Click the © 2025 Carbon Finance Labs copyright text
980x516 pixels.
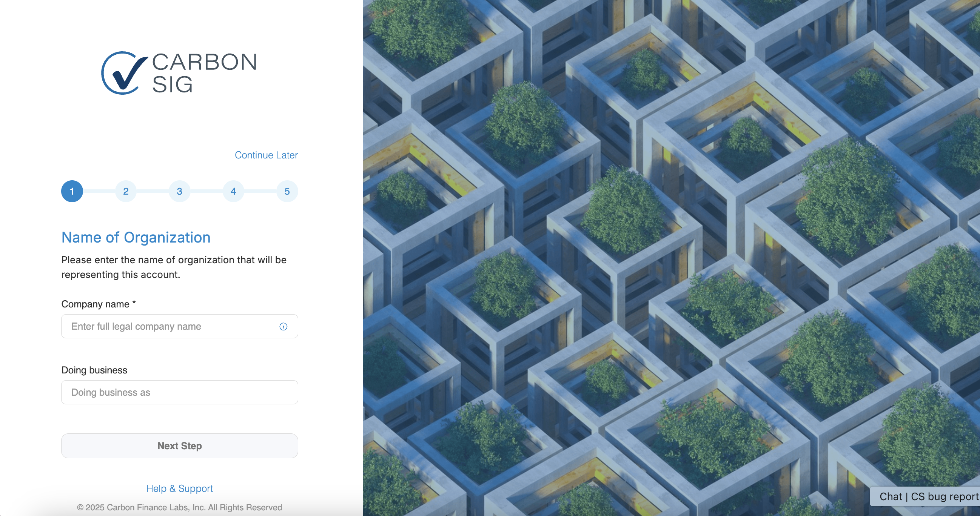pos(180,507)
